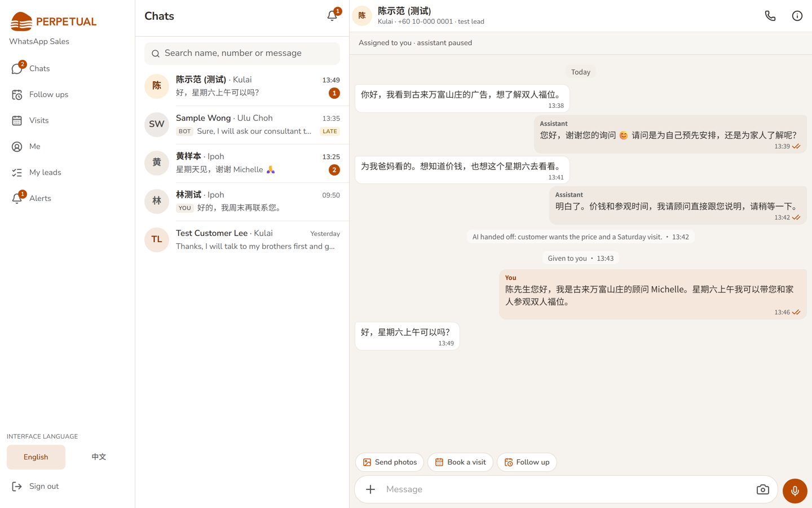The width and height of the screenshot is (812, 508).
Task: Open chat with Sample Wong
Action: 242,125
